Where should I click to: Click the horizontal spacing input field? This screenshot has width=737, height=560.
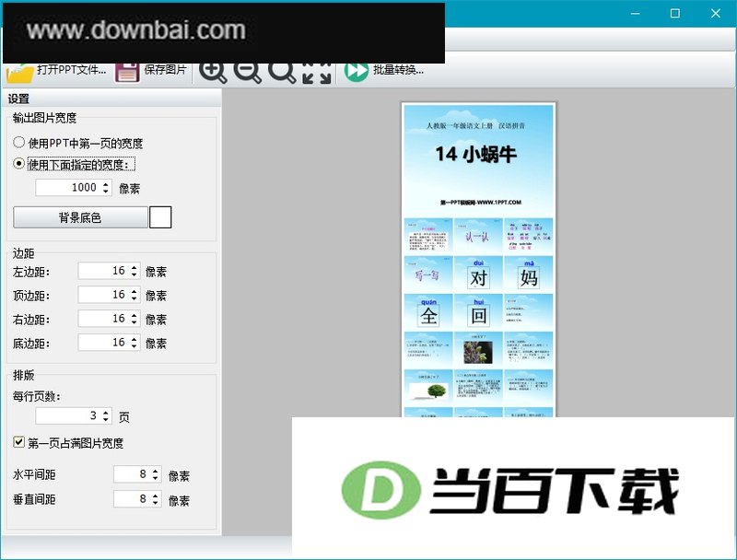coord(137,474)
